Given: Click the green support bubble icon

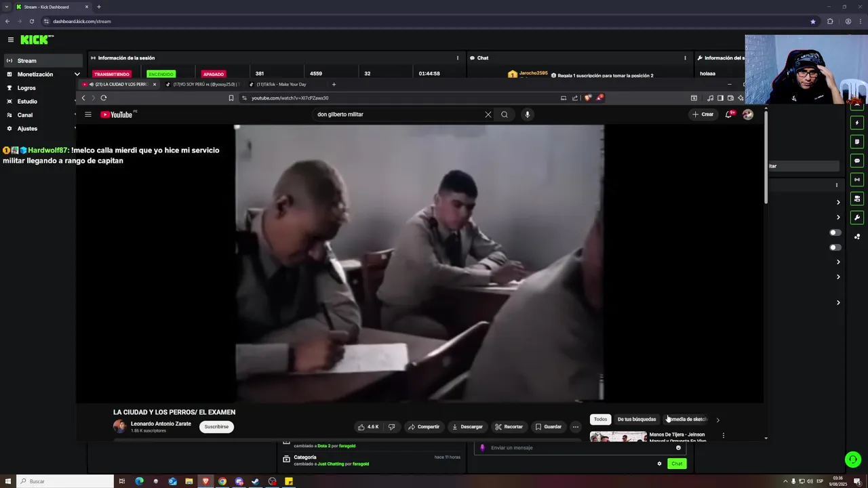Looking at the screenshot, I should [x=853, y=460].
